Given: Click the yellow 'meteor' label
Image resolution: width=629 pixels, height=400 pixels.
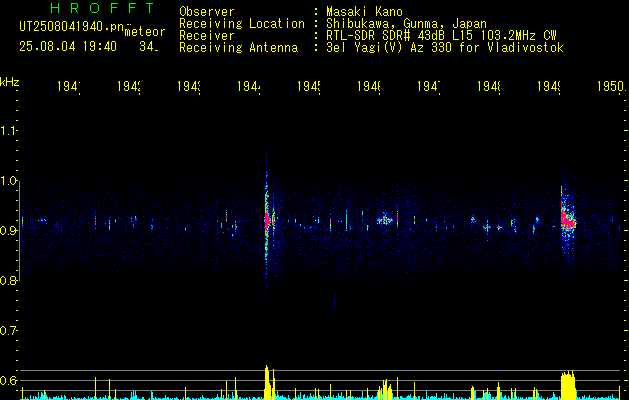Looking at the screenshot, I should tap(145, 32).
